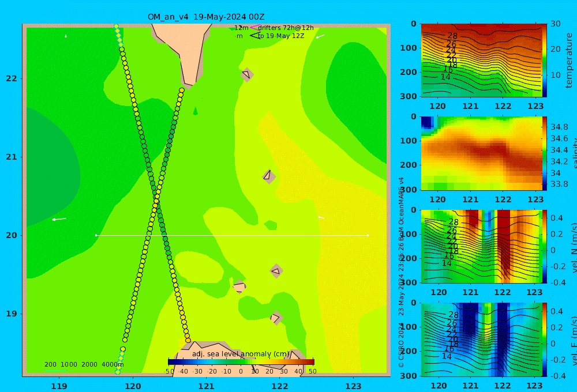Click the white drifter arrow near 119E 20.2N

tap(59, 219)
